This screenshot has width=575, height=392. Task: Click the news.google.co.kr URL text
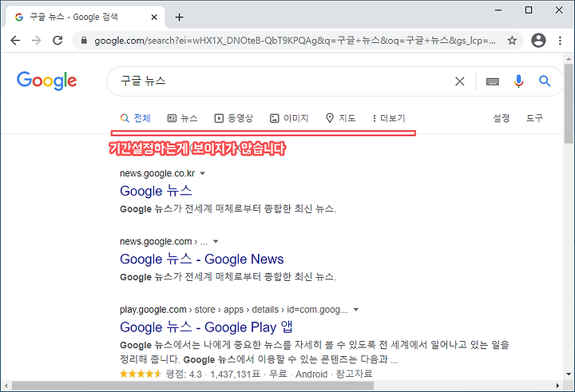[x=157, y=173]
